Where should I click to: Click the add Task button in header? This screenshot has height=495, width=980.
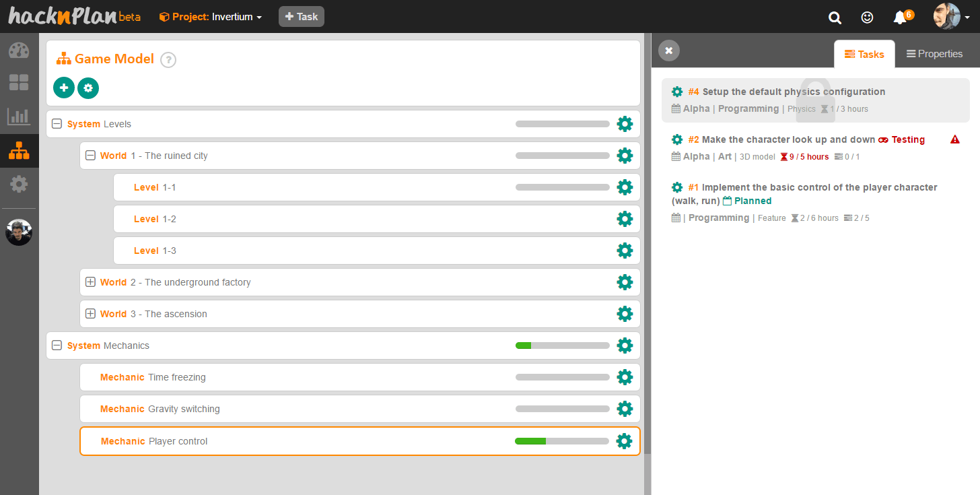click(302, 17)
